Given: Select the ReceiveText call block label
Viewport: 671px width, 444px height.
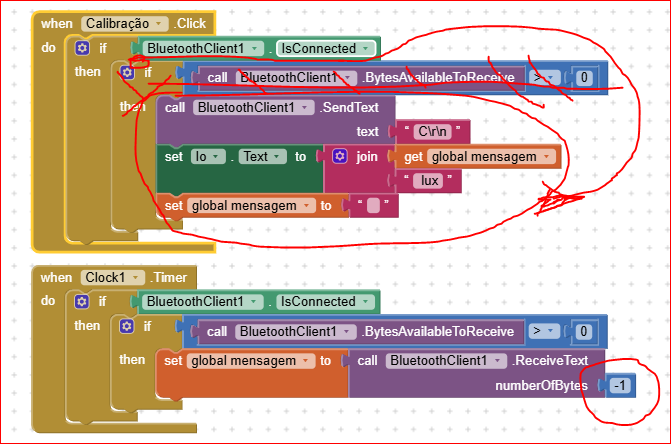Looking at the screenshot, I should tap(551, 360).
